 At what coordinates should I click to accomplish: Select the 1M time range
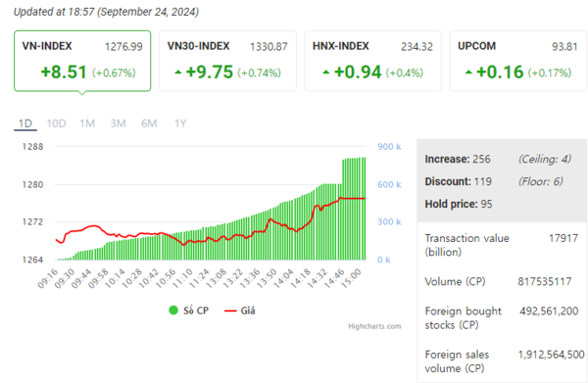pos(87,123)
